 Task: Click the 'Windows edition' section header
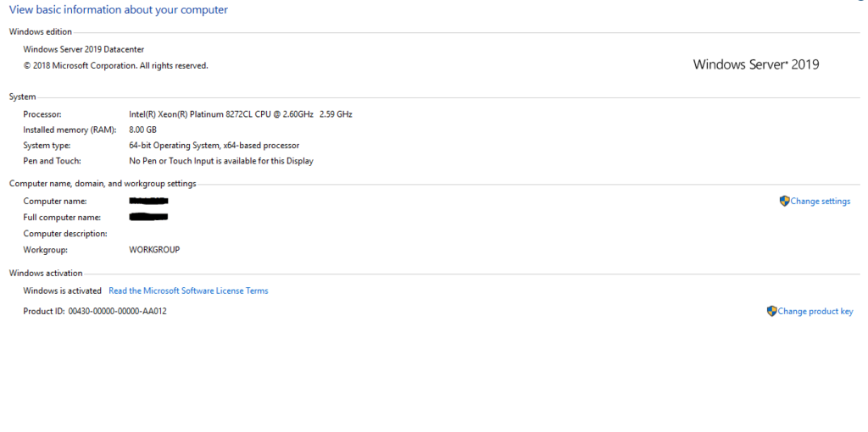tap(41, 31)
